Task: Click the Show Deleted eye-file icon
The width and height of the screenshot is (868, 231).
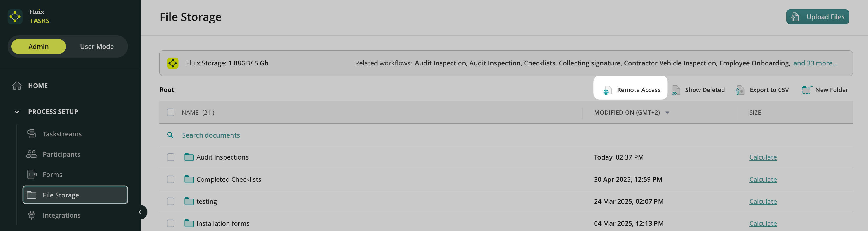Action: point(676,90)
